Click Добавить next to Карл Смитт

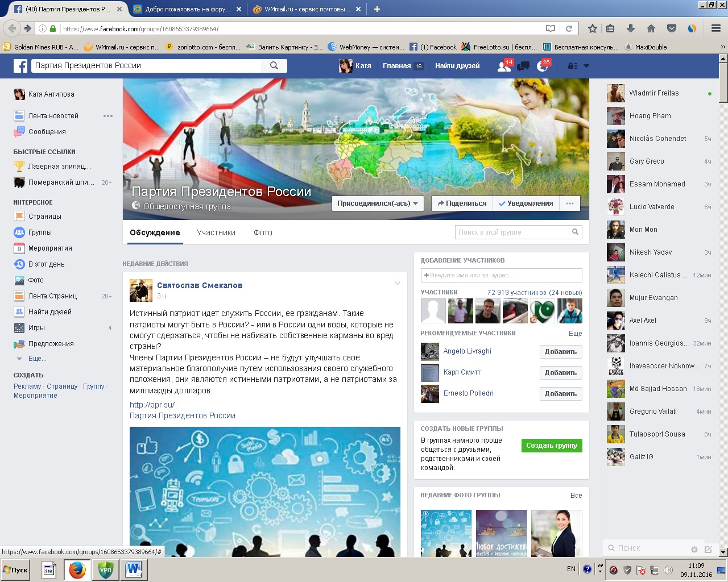(x=561, y=373)
